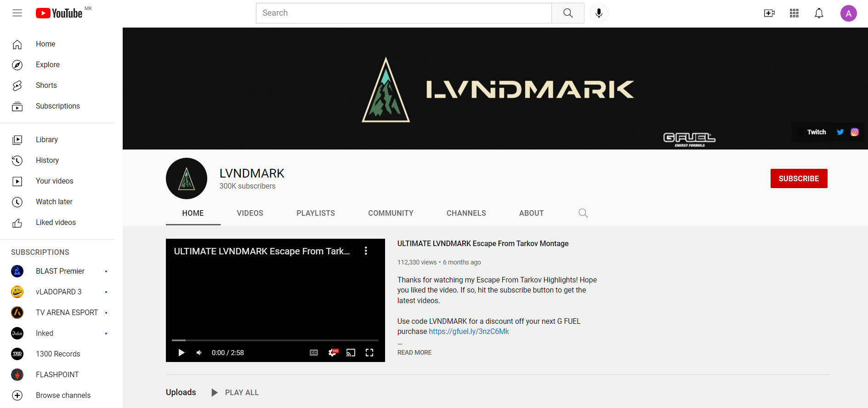The width and height of the screenshot is (868, 408).
Task: Open the vLADOPARD 3 subscription
Action: [57, 292]
